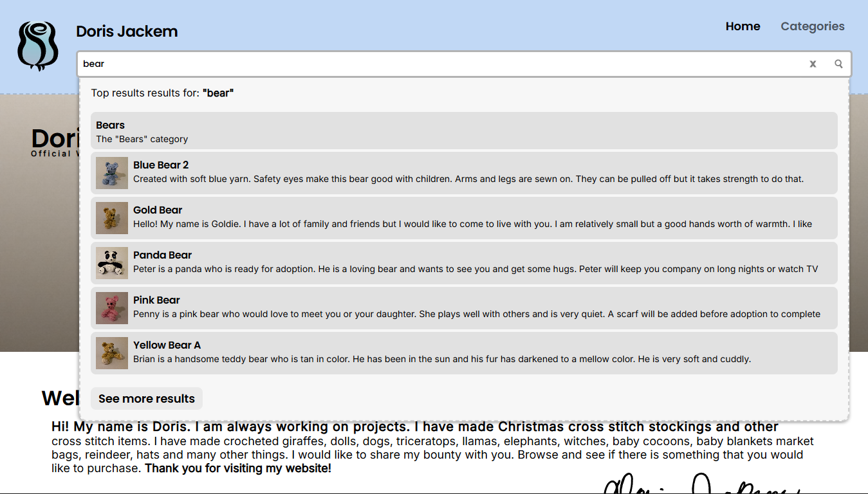The image size is (868, 494).
Task: Open the Pink Bear result title
Action: click(156, 300)
